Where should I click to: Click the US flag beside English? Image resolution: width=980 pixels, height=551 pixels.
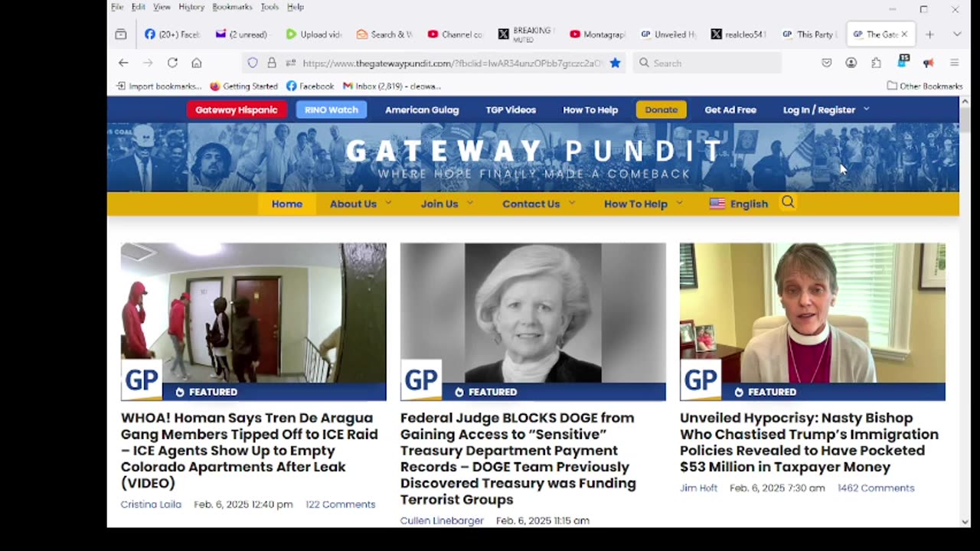point(717,204)
